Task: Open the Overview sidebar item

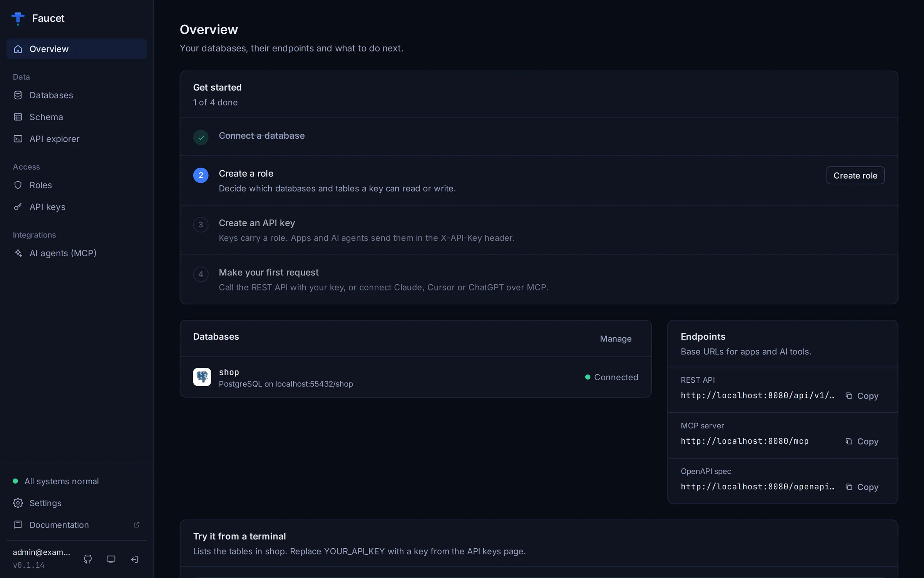Action: (x=77, y=49)
